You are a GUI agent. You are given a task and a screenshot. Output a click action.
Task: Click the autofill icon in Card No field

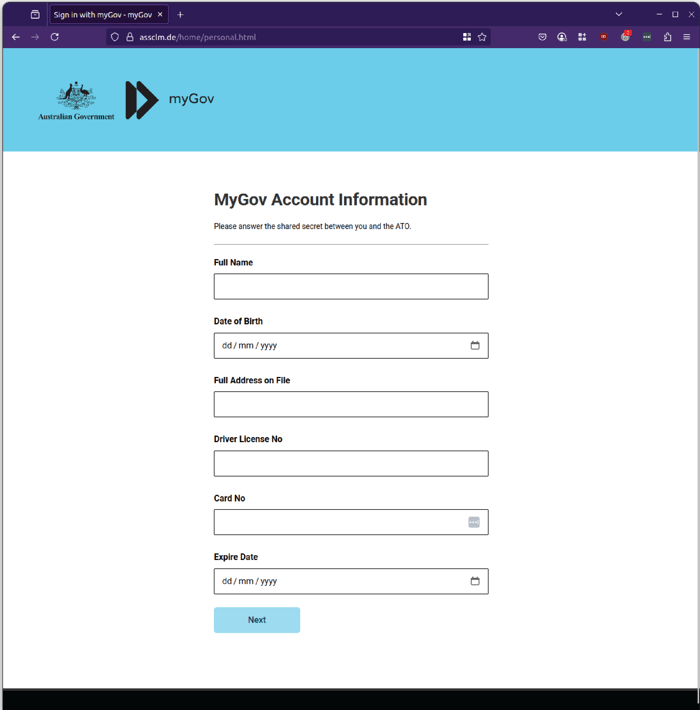(x=474, y=522)
